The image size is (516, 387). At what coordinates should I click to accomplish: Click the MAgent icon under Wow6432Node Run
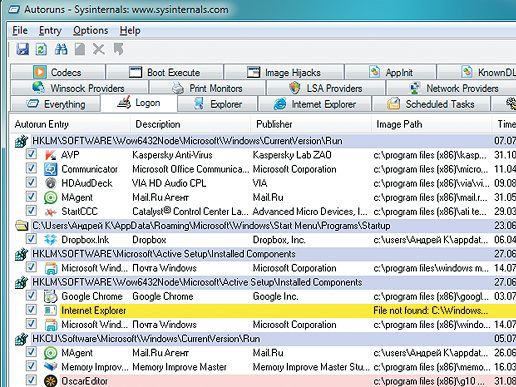pos(50,198)
